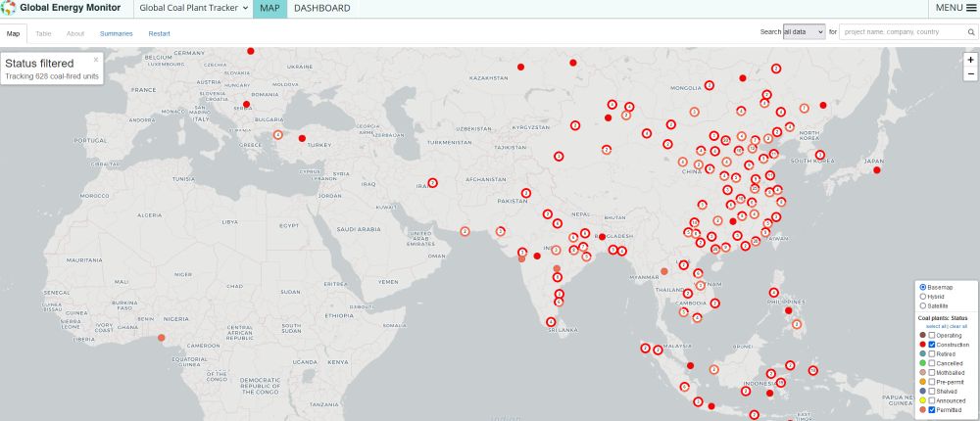Viewport: 980px width, 421px height.
Task: Click the cluster marker in Iran
Action: pyautogui.click(x=432, y=183)
